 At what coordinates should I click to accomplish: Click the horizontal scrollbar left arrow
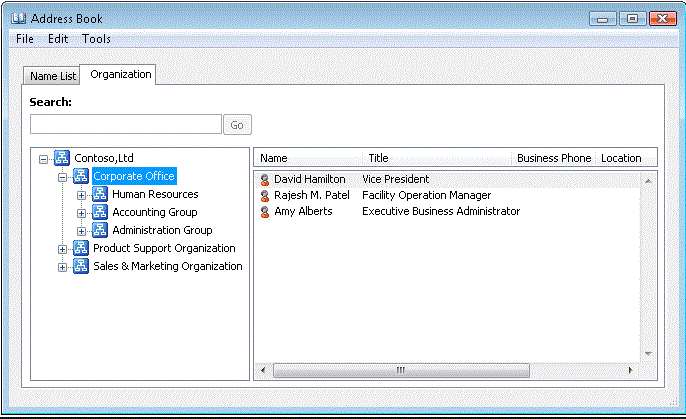tap(263, 370)
